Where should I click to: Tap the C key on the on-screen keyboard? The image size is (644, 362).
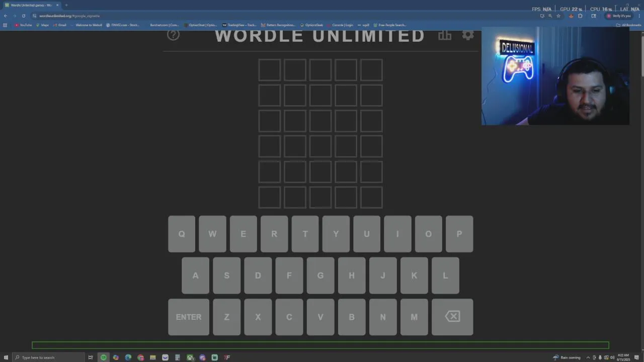(x=289, y=317)
